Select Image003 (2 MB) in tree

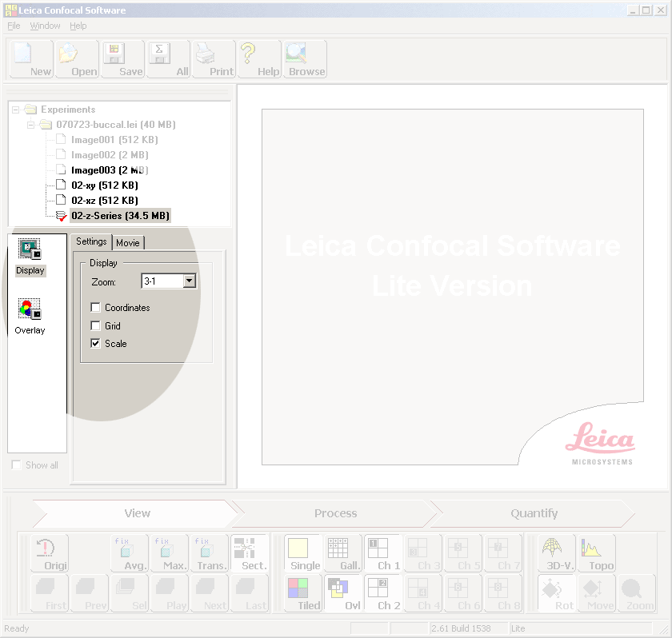[110, 170]
